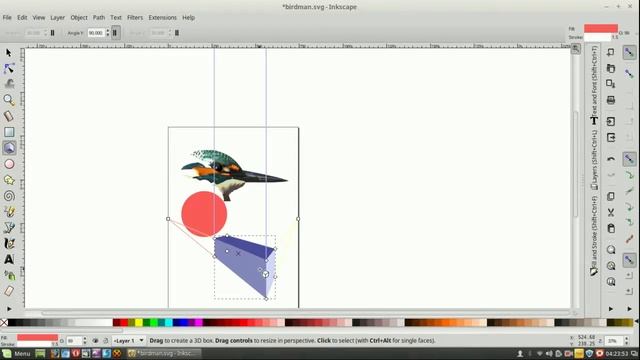Image resolution: width=640 pixels, height=360 pixels.
Task: Click the Export icon in command bar
Action: 611,138
